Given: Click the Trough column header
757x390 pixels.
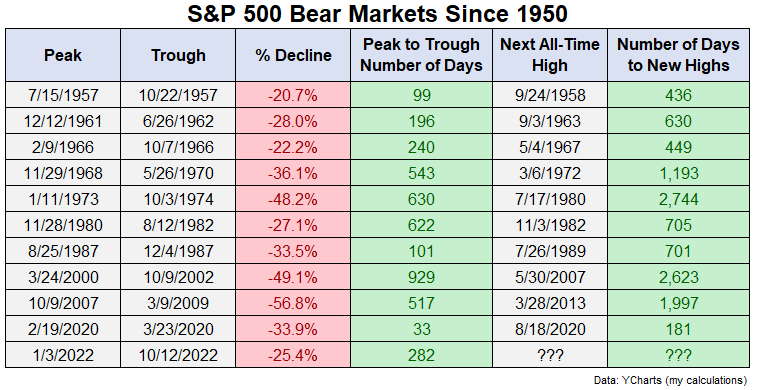Looking at the screenshot, I should point(178,55).
